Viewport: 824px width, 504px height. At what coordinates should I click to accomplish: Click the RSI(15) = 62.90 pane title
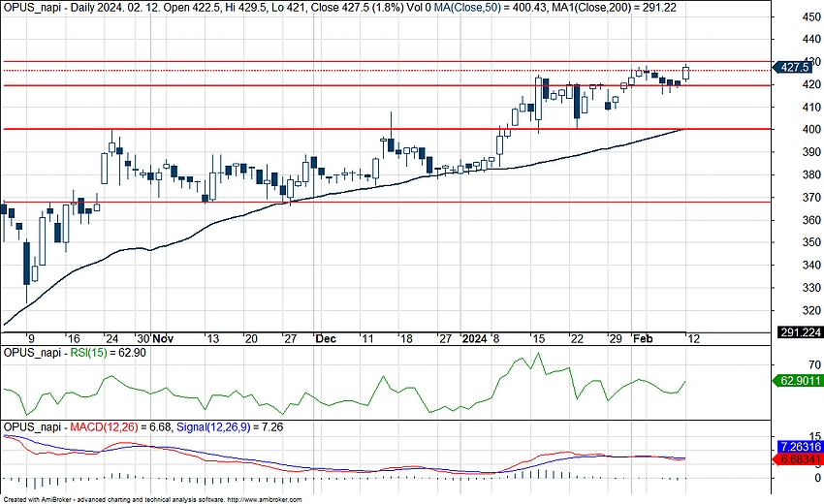pos(108,353)
